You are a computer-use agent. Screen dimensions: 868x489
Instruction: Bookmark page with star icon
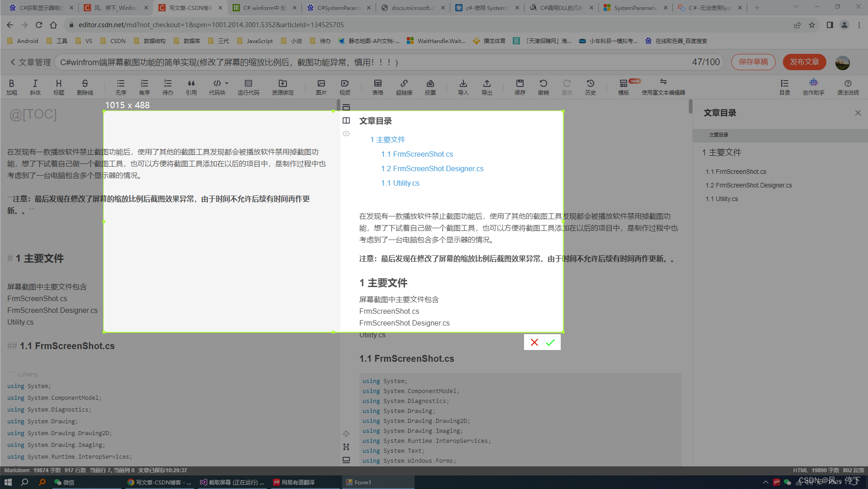[x=812, y=25]
